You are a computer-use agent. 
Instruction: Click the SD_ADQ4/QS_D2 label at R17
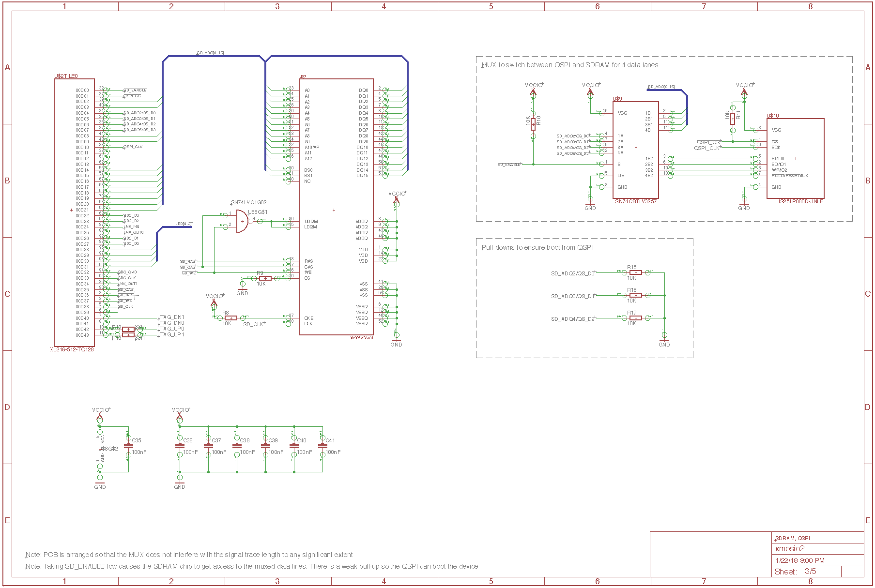coord(573,319)
